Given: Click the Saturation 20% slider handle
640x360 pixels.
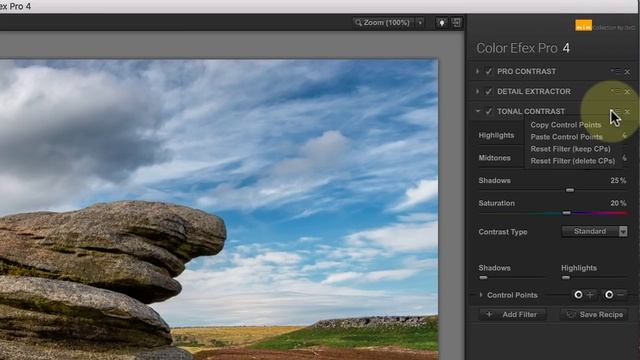Looking at the screenshot, I should (567, 213).
